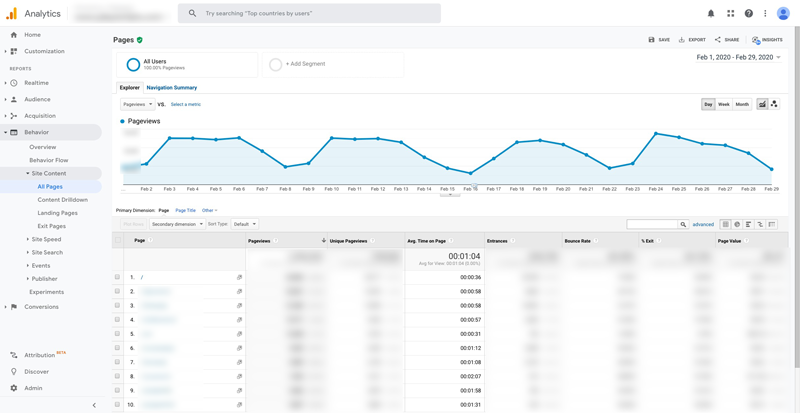Screen dimensions: 800x413
Task: Open row 1 page in new window icon
Action: click(x=239, y=277)
